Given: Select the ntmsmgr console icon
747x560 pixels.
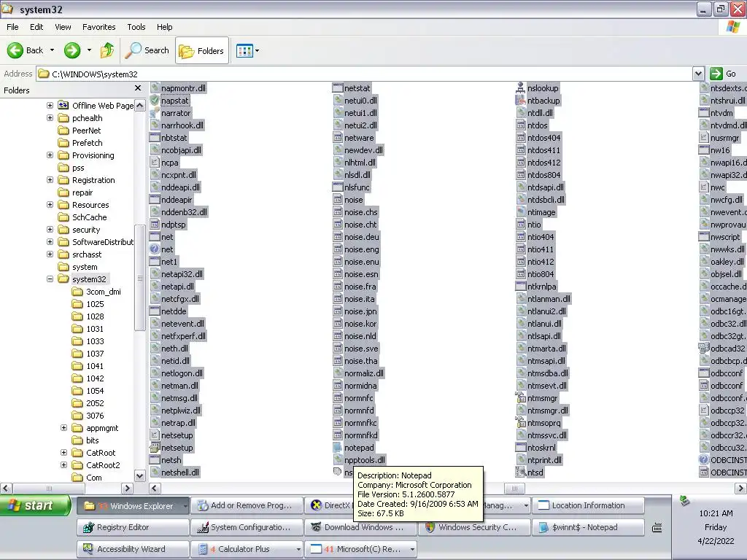Looking at the screenshot, I should pyautogui.click(x=520, y=398).
